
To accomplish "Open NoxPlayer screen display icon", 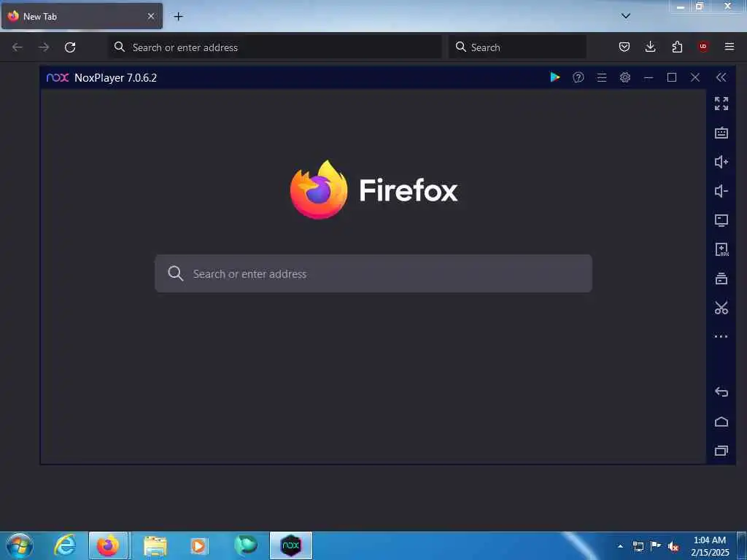I will 721,220.
